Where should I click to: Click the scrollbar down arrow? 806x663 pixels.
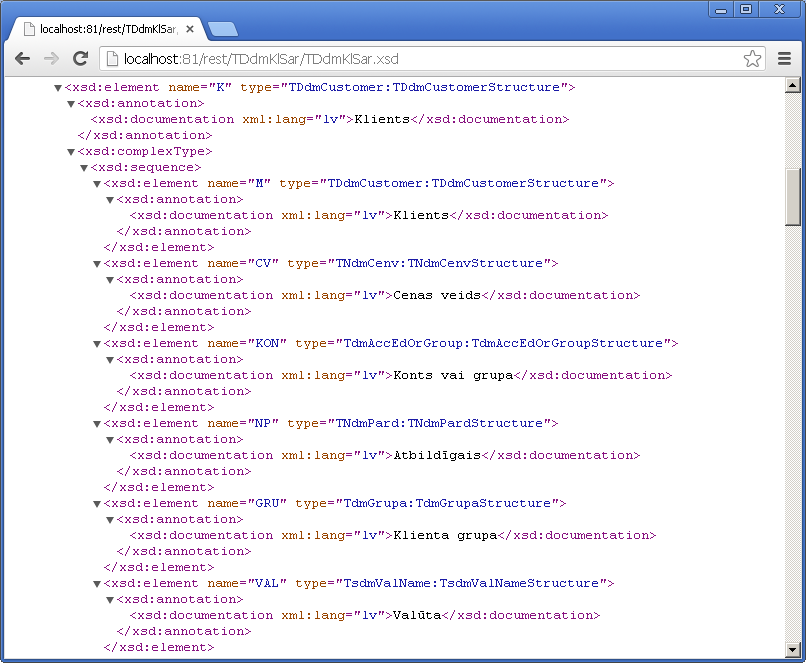click(x=793, y=649)
